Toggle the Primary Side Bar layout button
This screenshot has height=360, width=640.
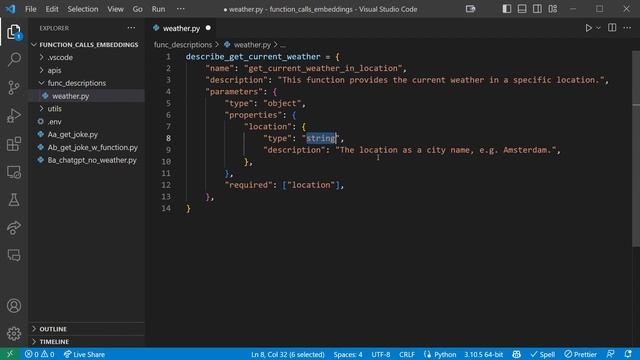click(x=507, y=9)
